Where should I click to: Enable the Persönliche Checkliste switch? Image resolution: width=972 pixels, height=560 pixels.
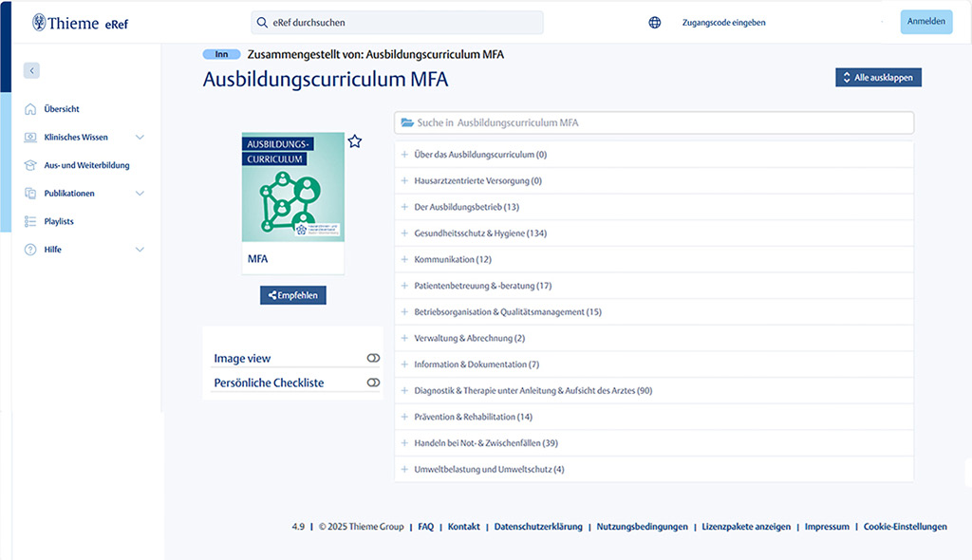tap(373, 383)
